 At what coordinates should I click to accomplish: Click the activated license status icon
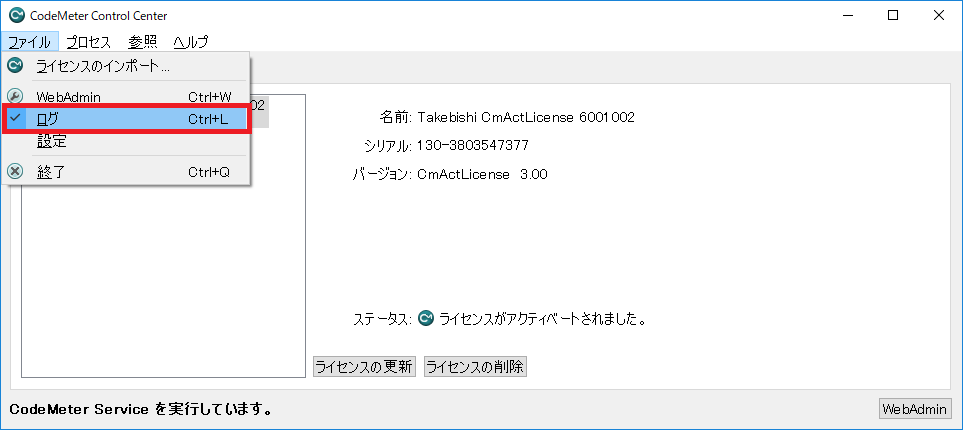coord(425,319)
